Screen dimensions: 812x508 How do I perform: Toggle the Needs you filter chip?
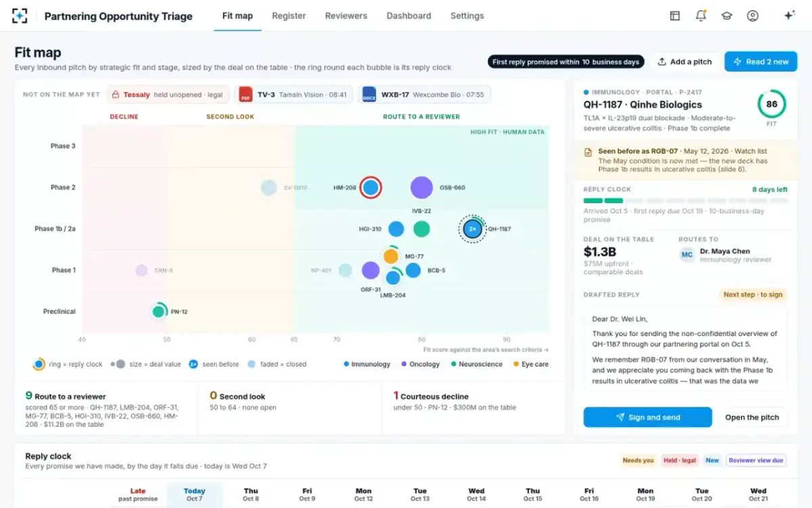click(x=638, y=461)
